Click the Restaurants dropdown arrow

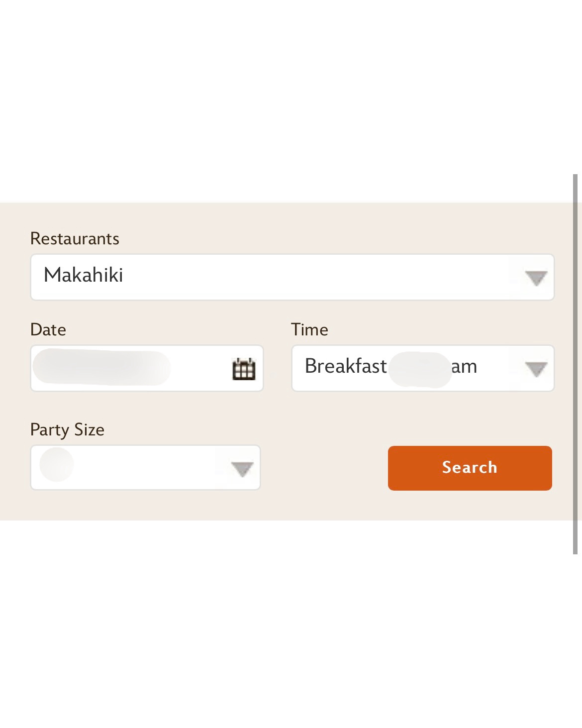click(536, 278)
